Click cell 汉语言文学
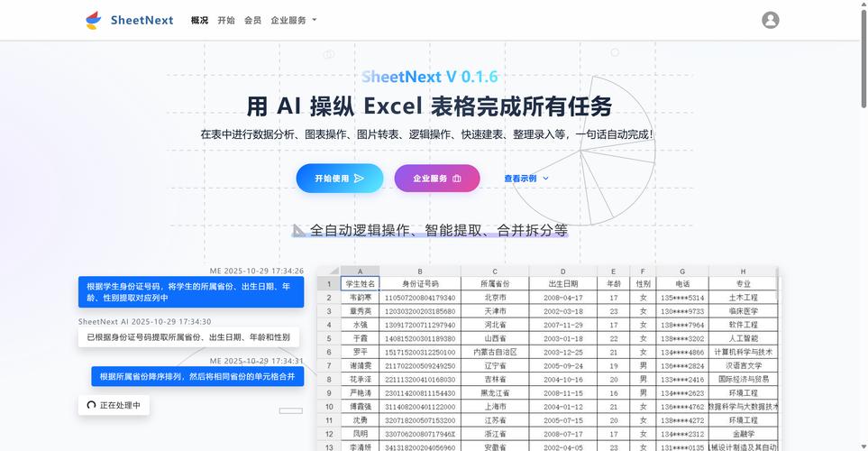This screenshot has height=451, width=868. [743, 365]
